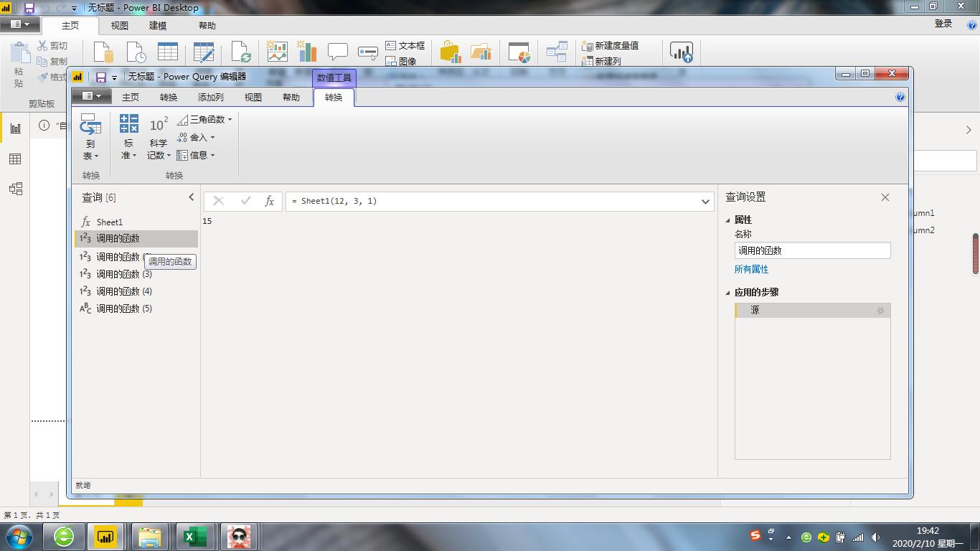This screenshot has height=551, width=980.
Task: Click the formula text Sheet1(12, 3, 1)
Action: point(339,202)
